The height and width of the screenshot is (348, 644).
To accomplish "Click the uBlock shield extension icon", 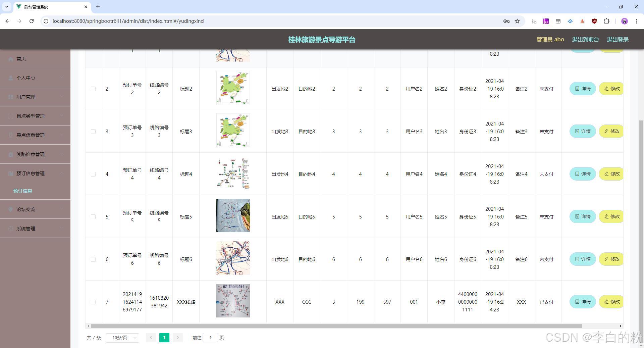I will coord(594,21).
